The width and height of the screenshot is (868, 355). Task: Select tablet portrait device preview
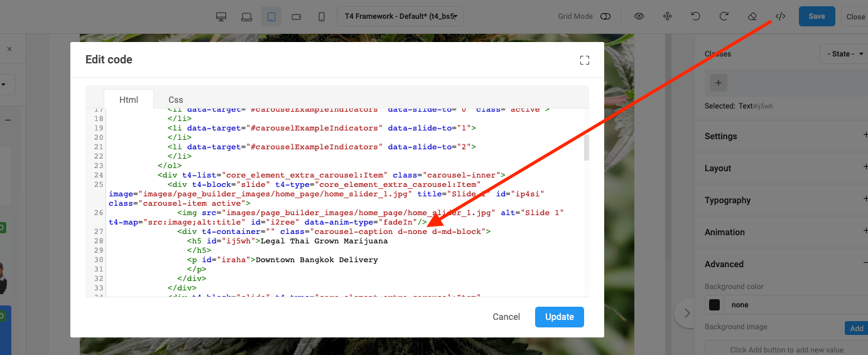(271, 16)
